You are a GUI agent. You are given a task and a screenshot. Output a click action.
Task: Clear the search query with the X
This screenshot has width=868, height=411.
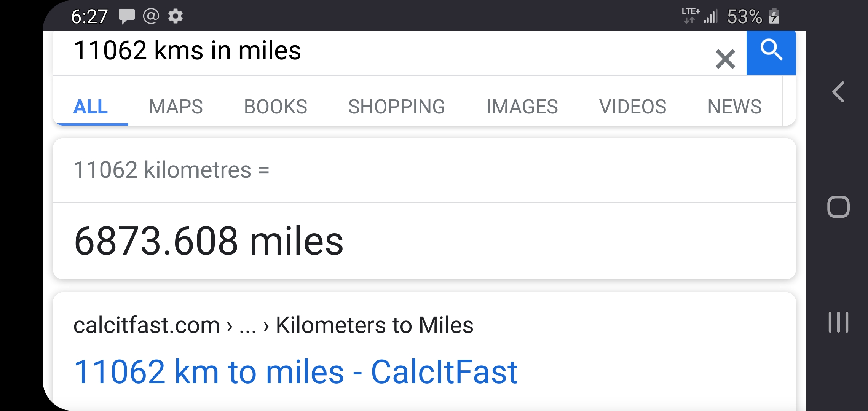(725, 59)
